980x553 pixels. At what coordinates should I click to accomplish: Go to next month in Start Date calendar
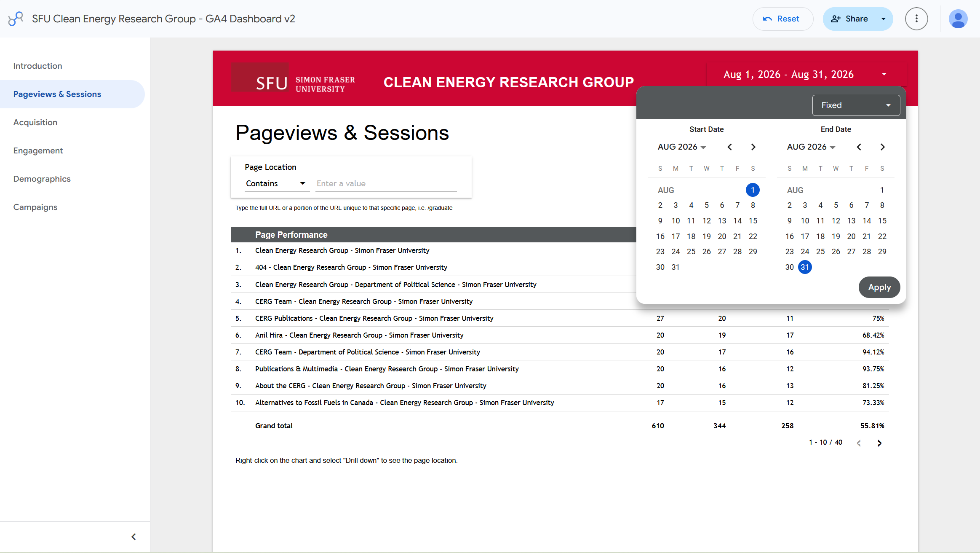(753, 147)
